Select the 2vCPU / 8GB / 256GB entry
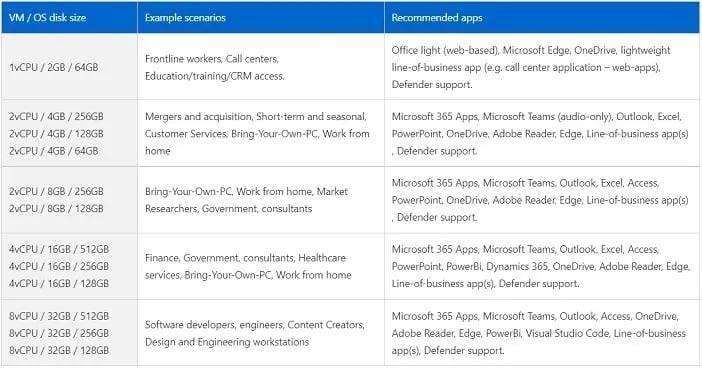 [x=56, y=191]
